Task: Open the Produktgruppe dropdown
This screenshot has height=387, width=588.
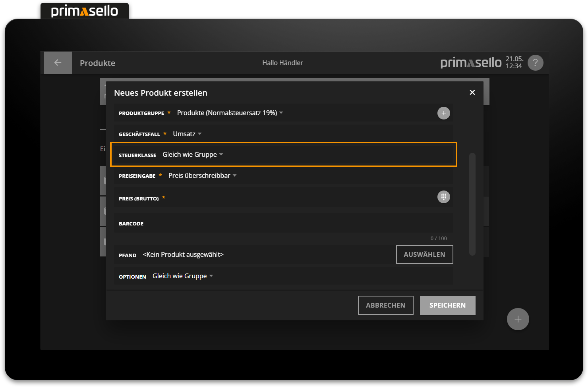Action: [230, 113]
